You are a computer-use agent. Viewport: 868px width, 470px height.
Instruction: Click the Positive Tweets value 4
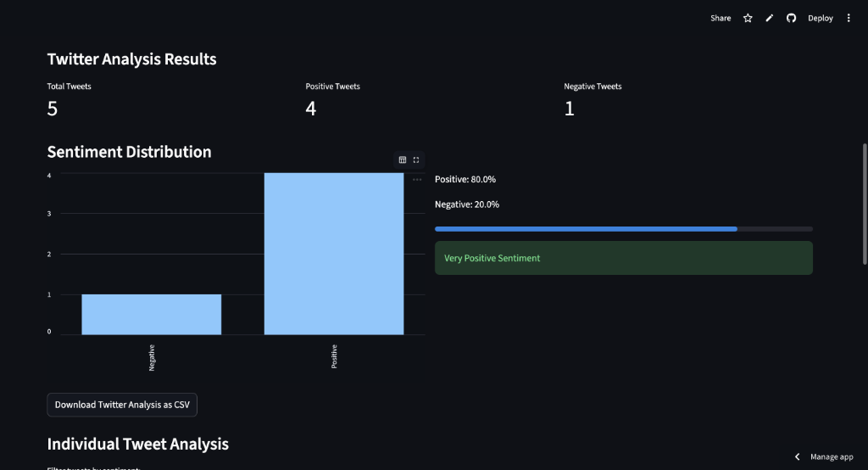[310, 109]
